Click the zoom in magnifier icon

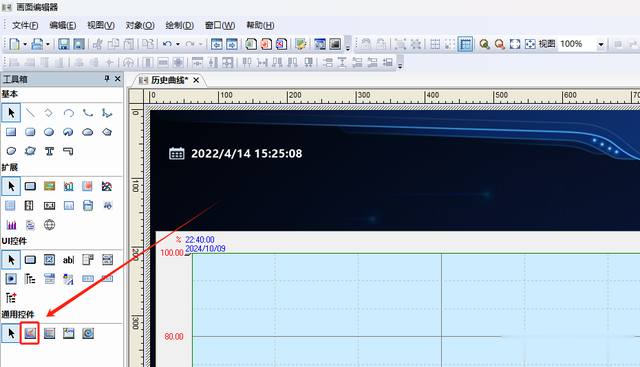click(484, 44)
